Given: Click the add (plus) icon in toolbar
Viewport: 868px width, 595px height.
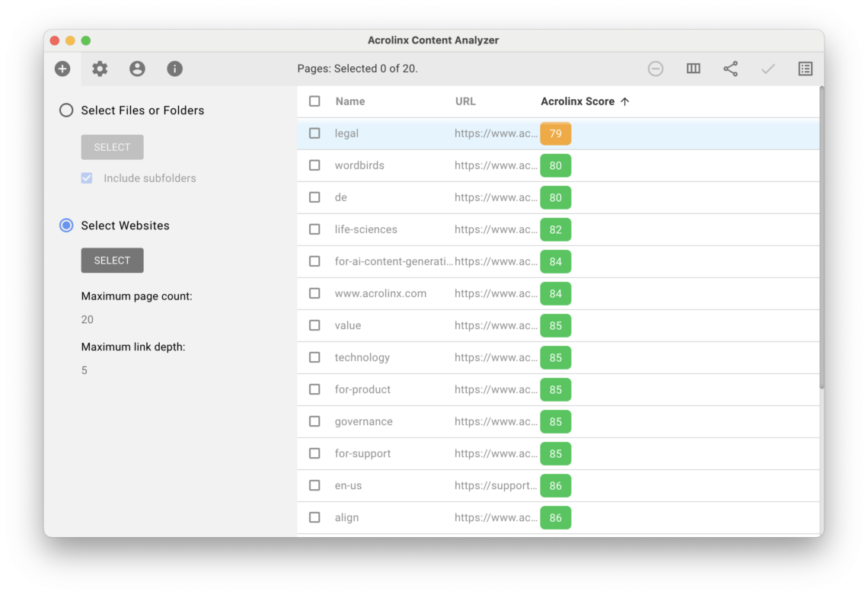Looking at the screenshot, I should click(x=62, y=69).
